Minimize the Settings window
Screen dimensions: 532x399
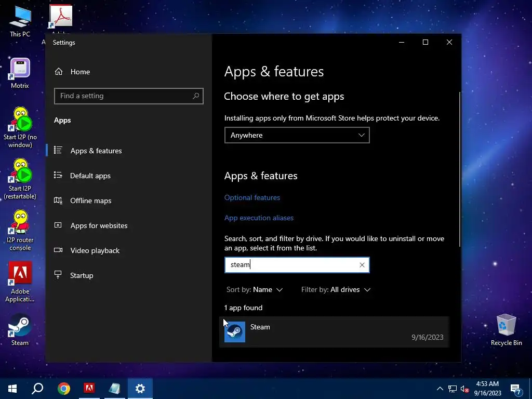point(402,42)
